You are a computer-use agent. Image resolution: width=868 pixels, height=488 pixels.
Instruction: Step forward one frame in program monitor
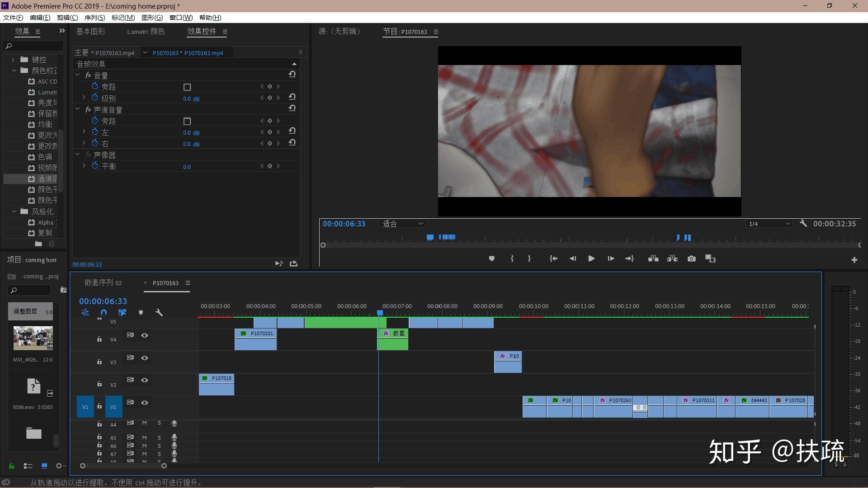[611, 258]
